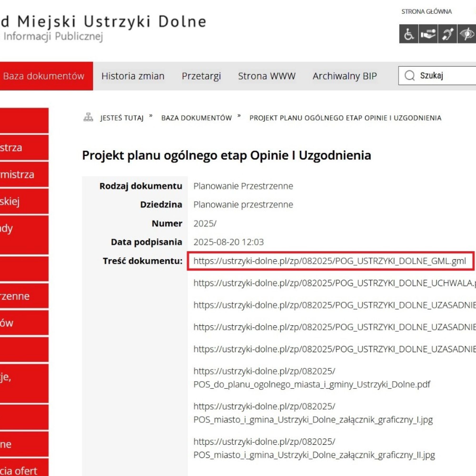Open the POG_USTRZYKI_DOLNE_GML.gml link
The height and width of the screenshot is (476, 476).
pyautogui.click(x=329, y=261)
